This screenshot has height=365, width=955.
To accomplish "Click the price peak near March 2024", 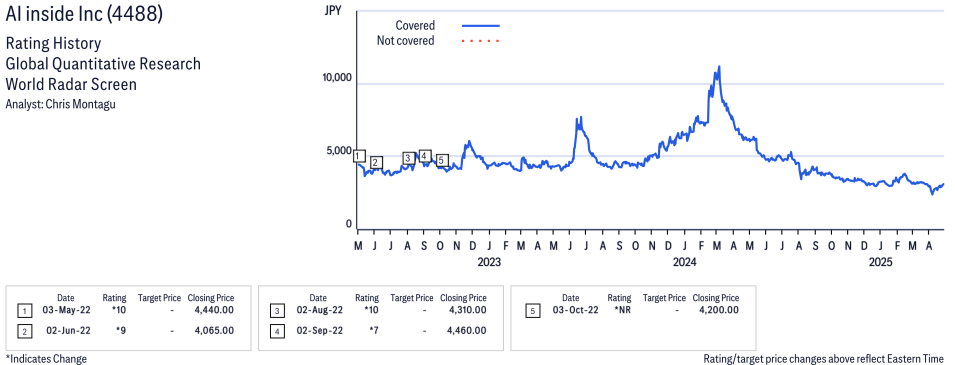I will coord(719,66).
